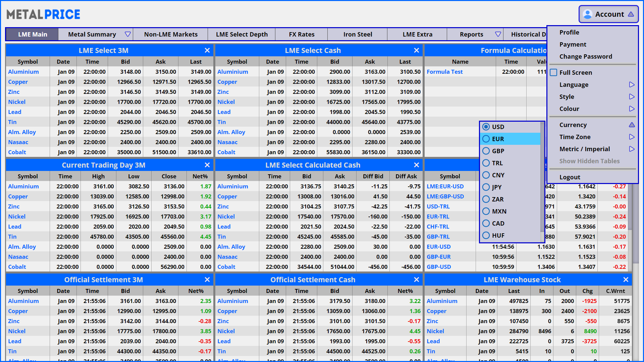Click Logout in the account menu
This screenshot has height=362, width=644.
click(x=570, y=177)
